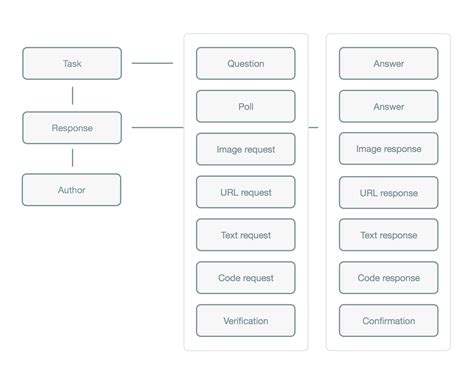Select the Image request box
This screenshot has height=366, width=474.
pyautogui.click(x=246, y=149)
